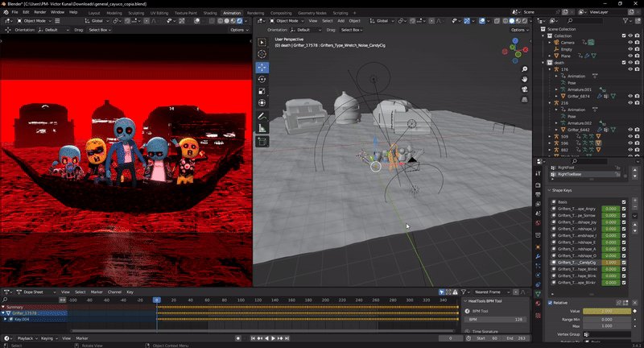
Task: Open the Modifiers wrench properties tab
Action: click(538, 256)
